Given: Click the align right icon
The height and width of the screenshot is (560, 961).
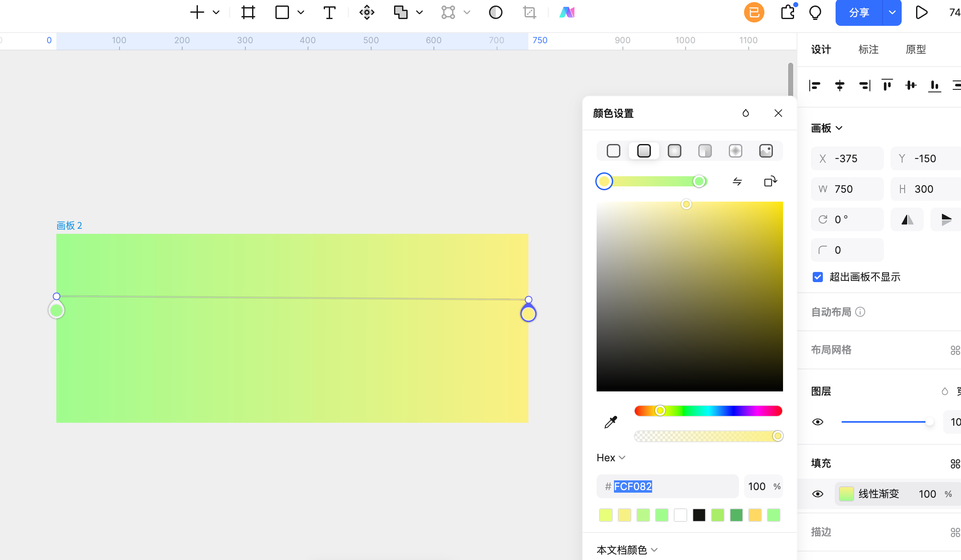Looking at the screenshot, I should 864,86.
